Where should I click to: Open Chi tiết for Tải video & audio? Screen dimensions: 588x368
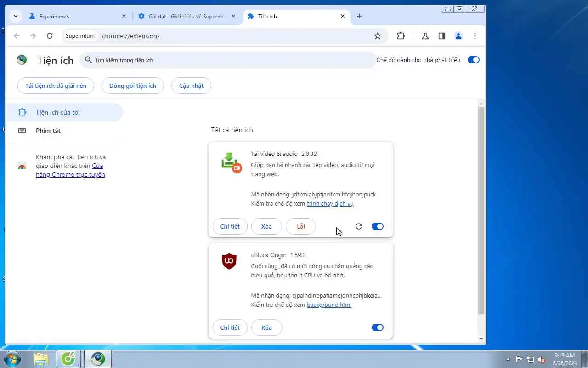pyautogui.click(x=230, y=226)
